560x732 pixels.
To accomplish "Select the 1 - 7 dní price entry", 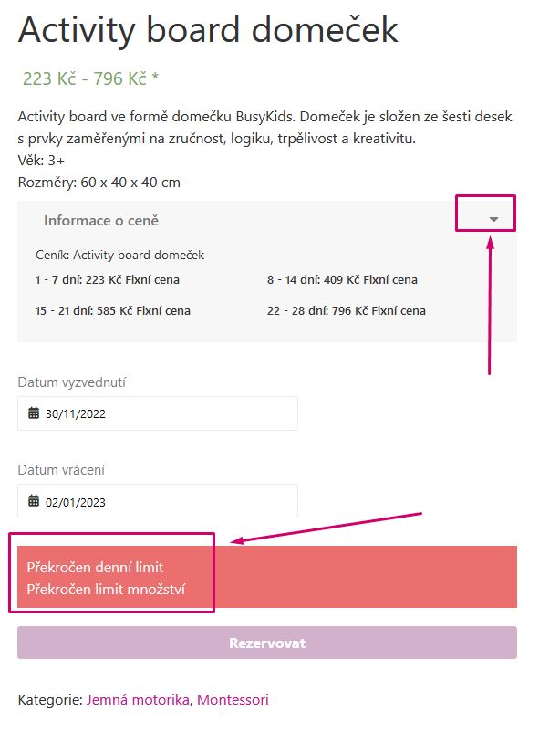I will click(x=110, y=279).
